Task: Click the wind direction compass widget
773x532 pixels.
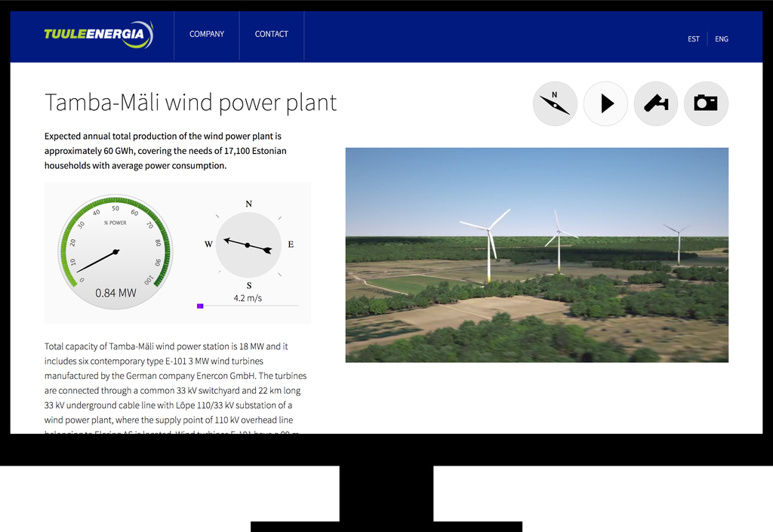Action: [248, 244]
